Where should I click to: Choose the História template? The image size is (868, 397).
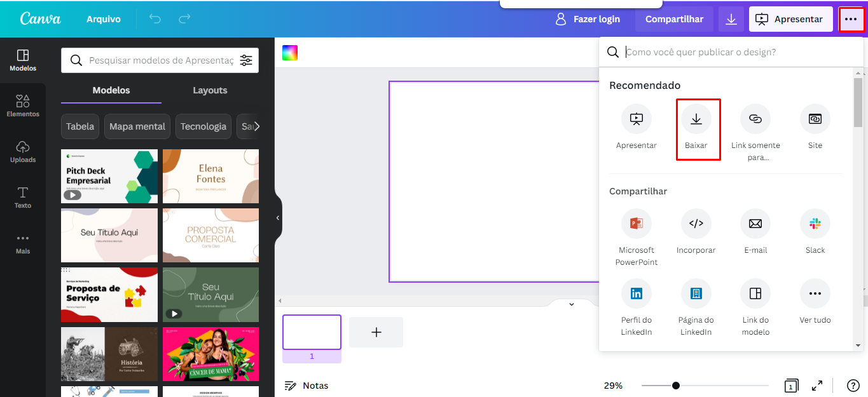click(109, 354)
